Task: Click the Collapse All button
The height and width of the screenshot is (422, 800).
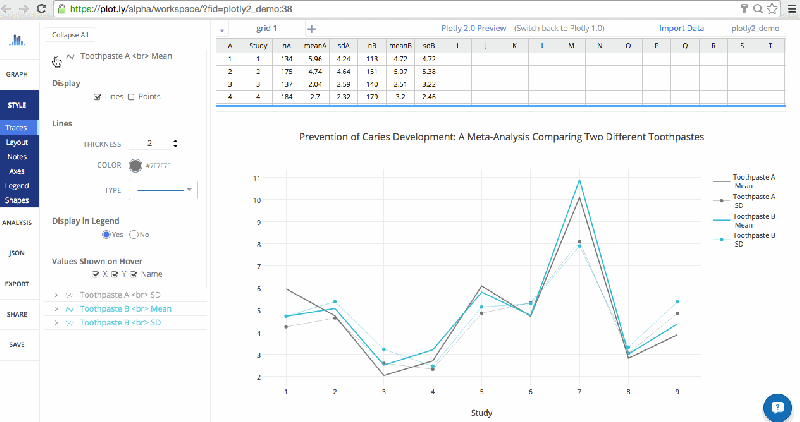Action: point(70,35)
